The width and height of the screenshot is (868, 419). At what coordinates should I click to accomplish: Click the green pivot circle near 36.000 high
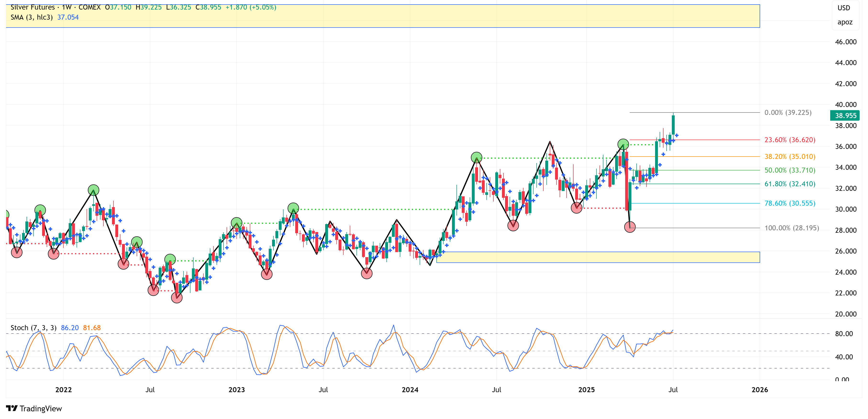coord(623,144)
